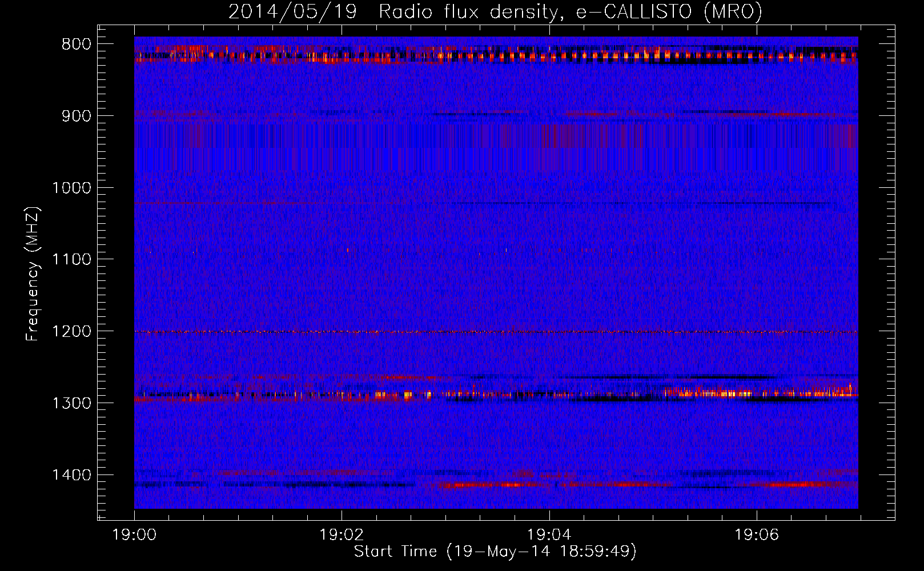Click the 1200 frequency tick label
Screen dimensions: 924x571
71,331
